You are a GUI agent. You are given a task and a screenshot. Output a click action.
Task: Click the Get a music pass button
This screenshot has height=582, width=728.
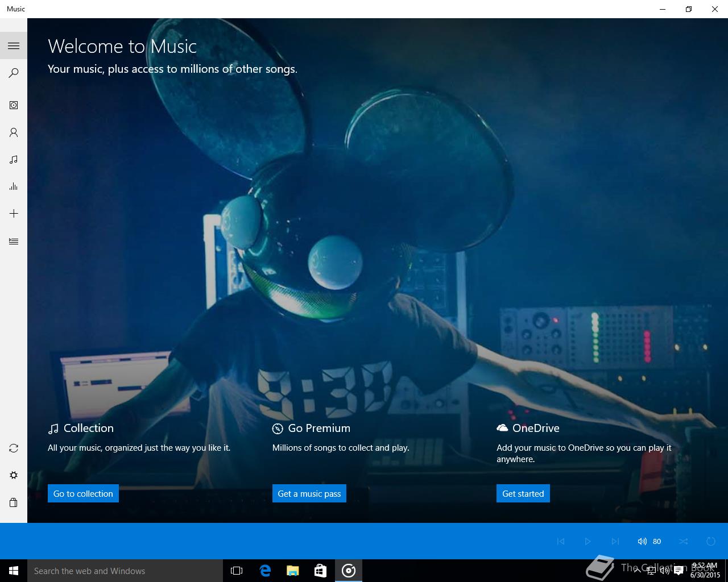pos(309,493)
